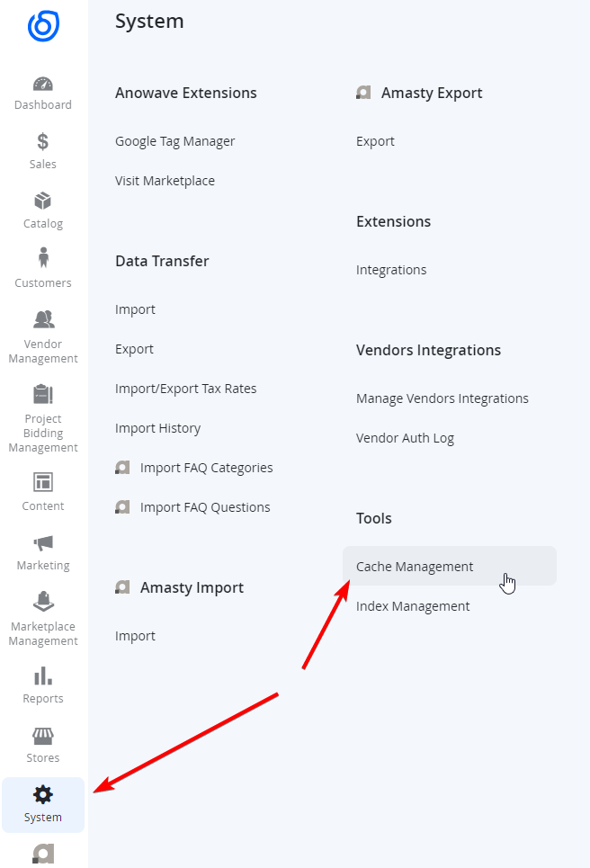Viewport: 590px width, 868px height.
Task: Click the Amasty icon at sidebar bottom
Action: tap(43, 855)
